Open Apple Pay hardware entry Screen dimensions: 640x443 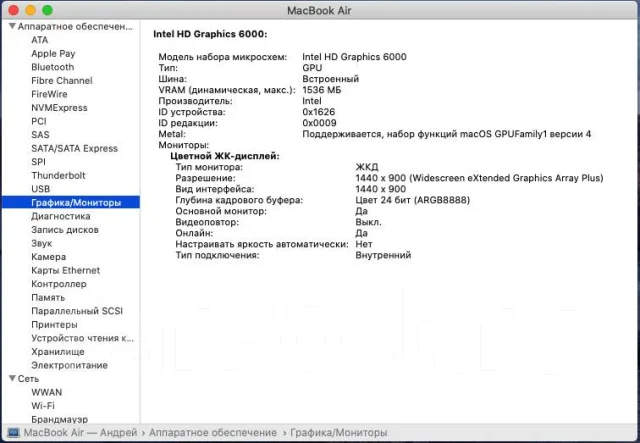pyautogui.click(x=53, y=53)
